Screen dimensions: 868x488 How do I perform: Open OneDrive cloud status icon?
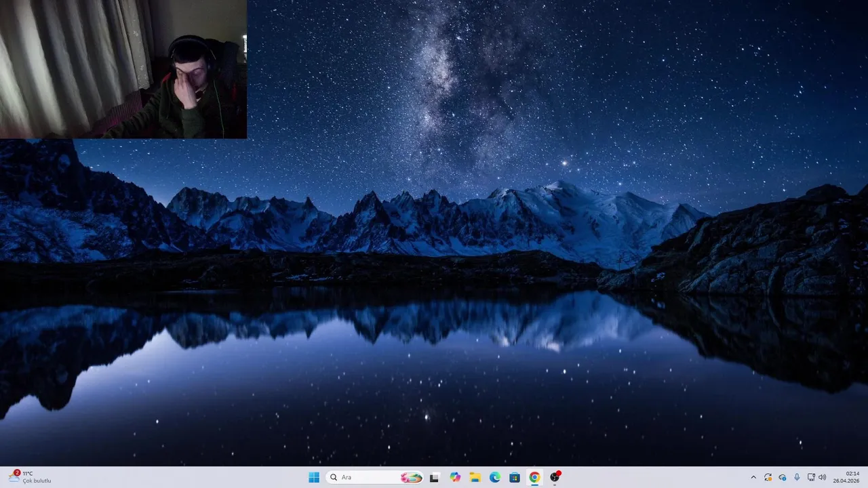[783, 477]
